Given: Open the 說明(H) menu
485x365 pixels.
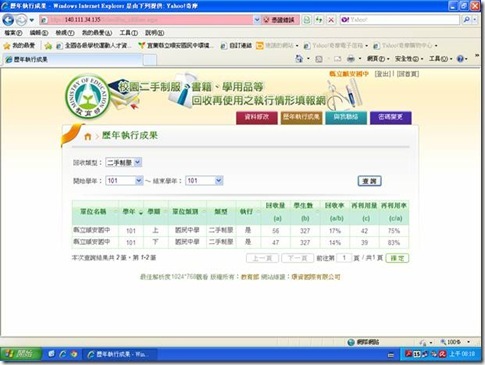Looking at the screenshot, I should (x=154, y=33).
